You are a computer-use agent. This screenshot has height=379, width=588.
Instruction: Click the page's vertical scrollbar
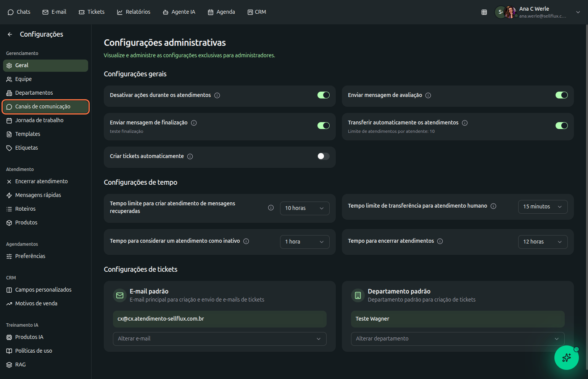(x=586, y=191)
